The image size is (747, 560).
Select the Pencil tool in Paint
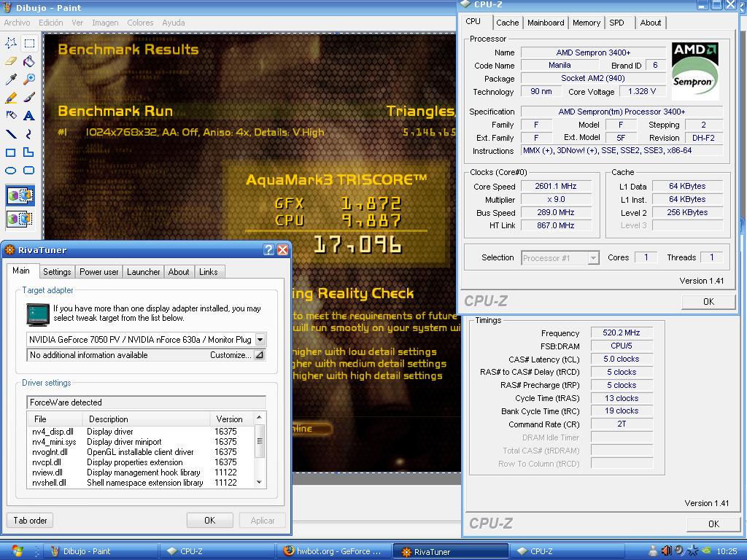coord(10,97)
